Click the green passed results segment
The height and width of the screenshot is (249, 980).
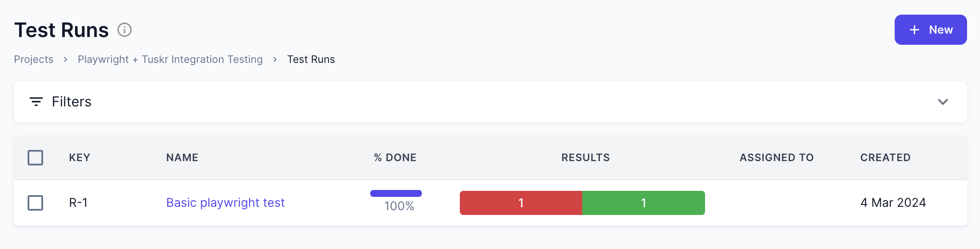point(643,203)
